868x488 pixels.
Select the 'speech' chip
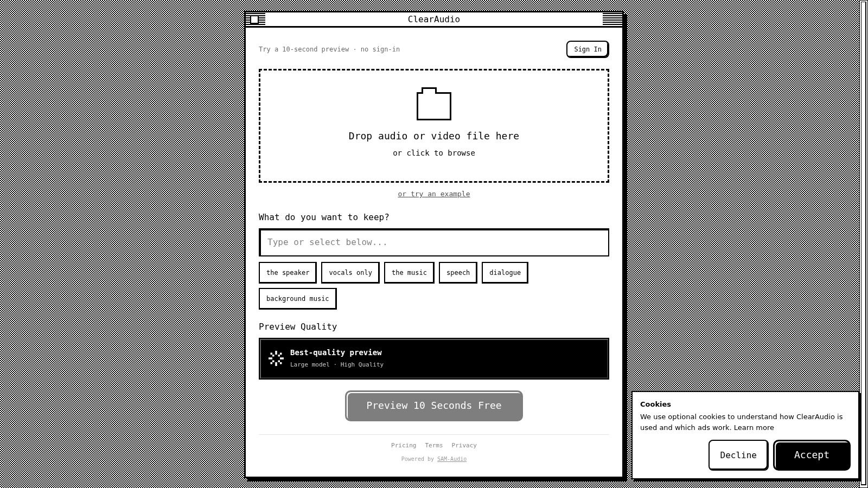tap(458, 273)
